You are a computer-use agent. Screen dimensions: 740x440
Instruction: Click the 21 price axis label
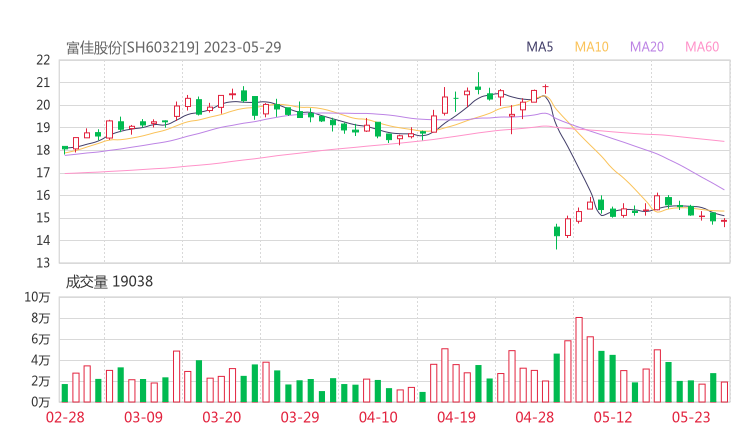point(43,83)
